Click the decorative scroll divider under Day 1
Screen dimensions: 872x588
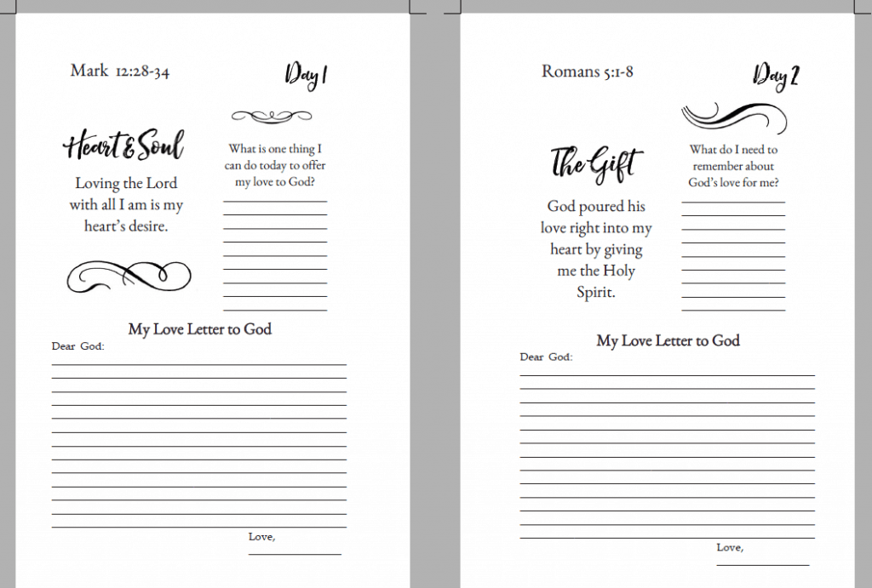[273, 116]
